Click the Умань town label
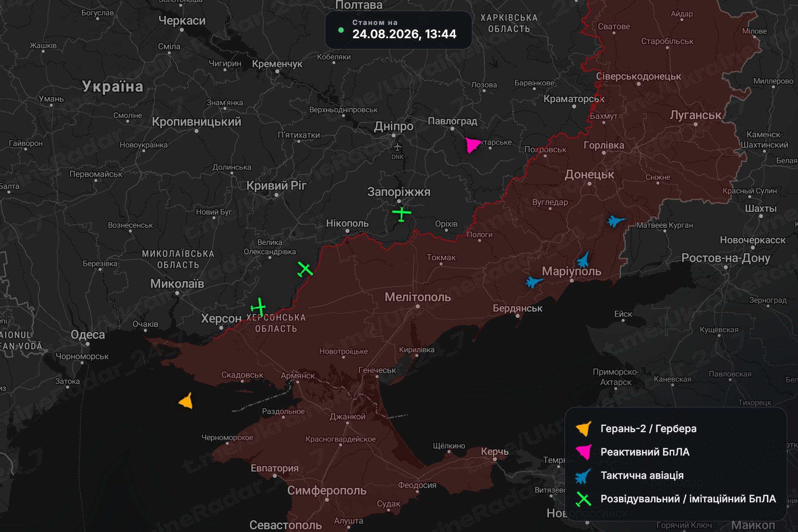Viewport: 798px width, 532px height. [x=51, y=99]
